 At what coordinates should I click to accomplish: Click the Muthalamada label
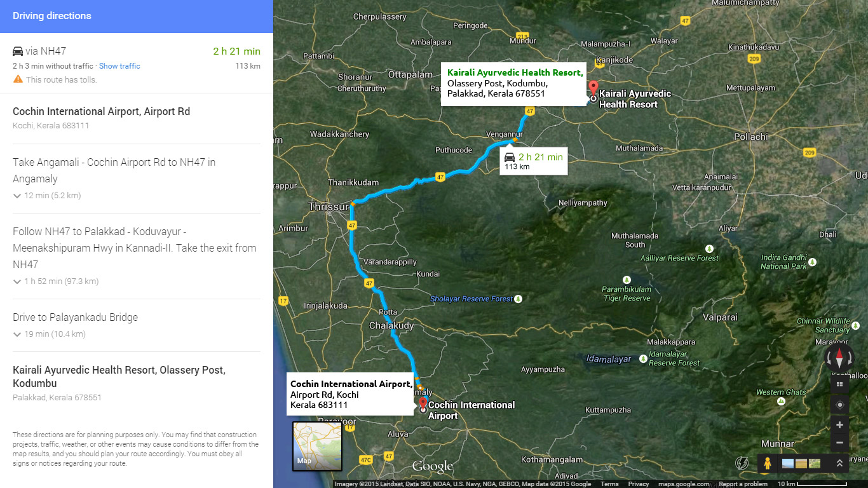[x=639, y=148]
